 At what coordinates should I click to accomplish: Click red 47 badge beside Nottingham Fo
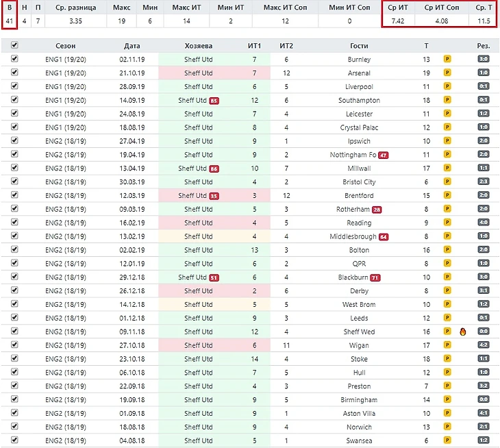(x=383, y=155)
